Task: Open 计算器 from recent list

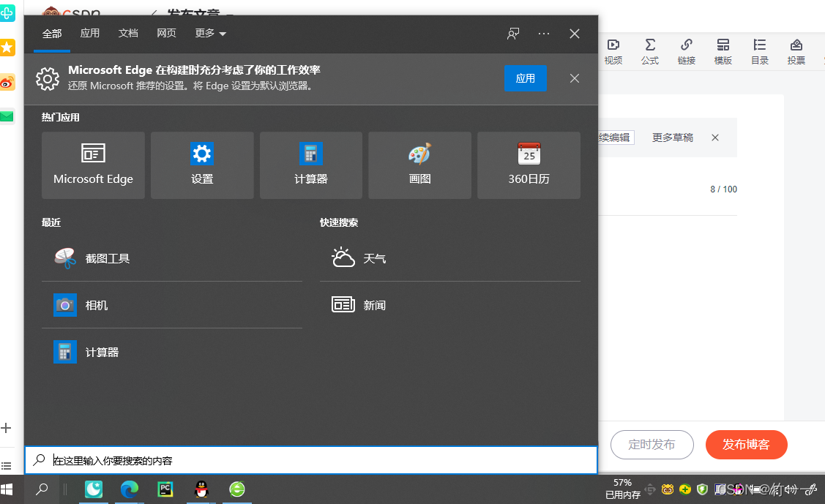Action: coord(171,352)
